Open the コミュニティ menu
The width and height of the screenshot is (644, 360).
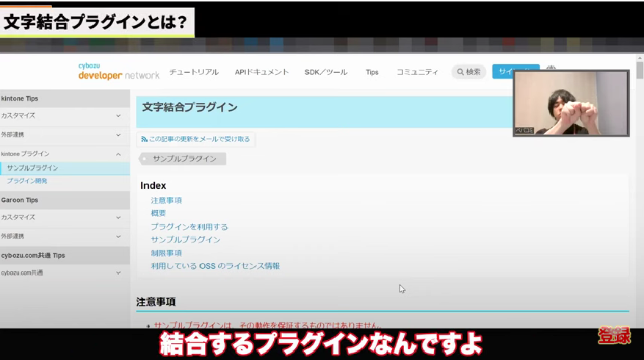point(417,72)
